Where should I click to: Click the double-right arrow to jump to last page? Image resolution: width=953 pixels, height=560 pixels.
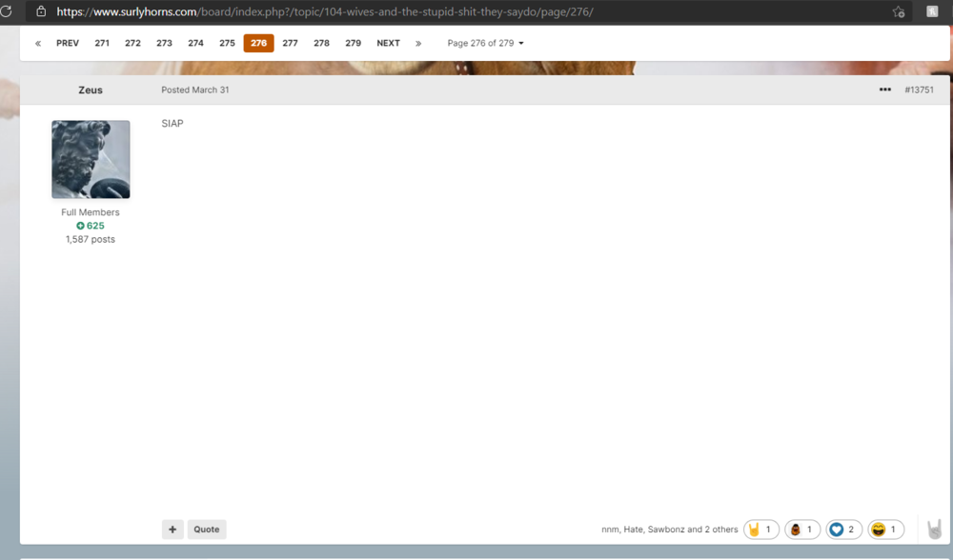418,43
